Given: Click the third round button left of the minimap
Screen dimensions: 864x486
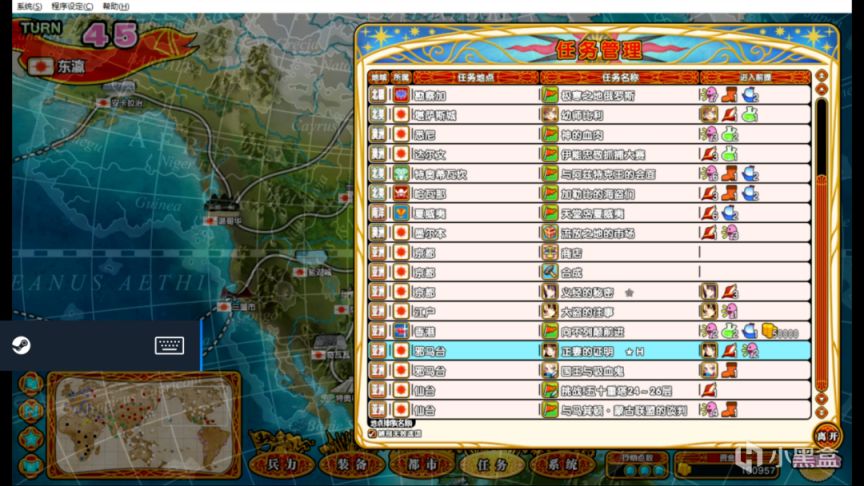Looking at the screenshot, I should [x=31, y=438].
